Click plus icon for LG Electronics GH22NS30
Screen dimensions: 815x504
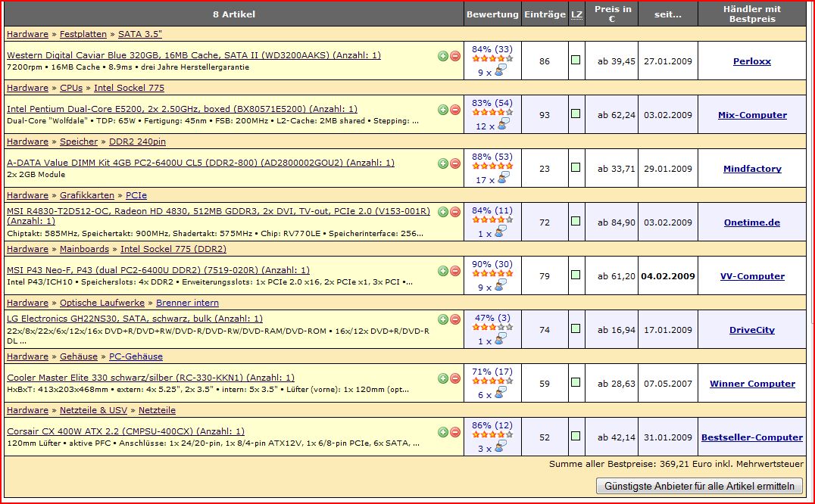click(x=443, y=319)
